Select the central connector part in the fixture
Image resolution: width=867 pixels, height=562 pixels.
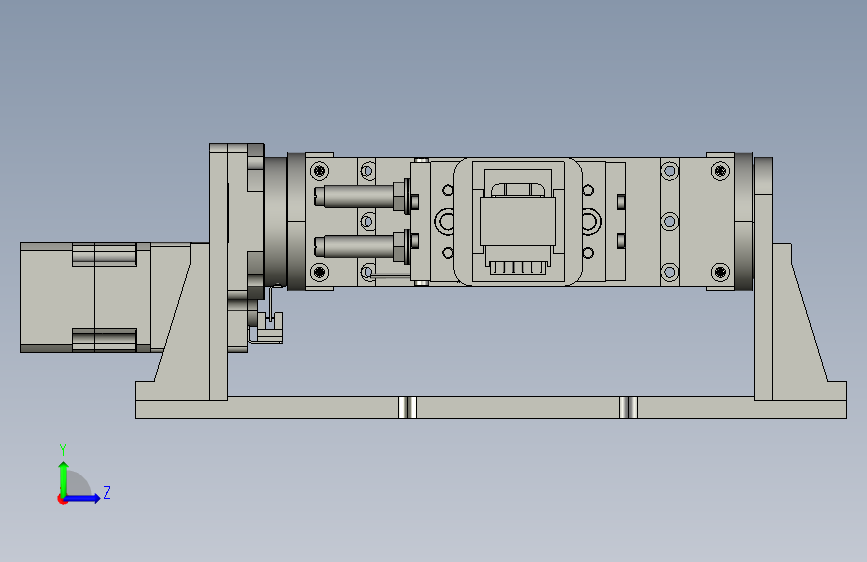(x=518, y=222)
